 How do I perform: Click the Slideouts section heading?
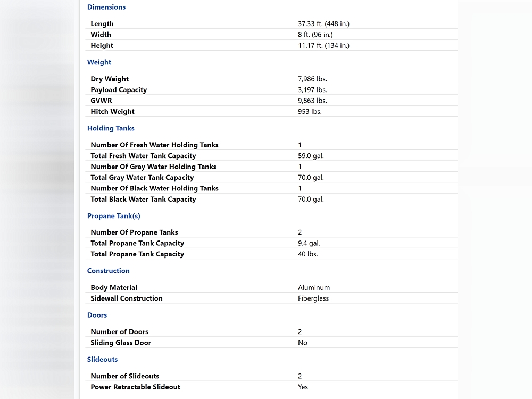coord(102,359)
